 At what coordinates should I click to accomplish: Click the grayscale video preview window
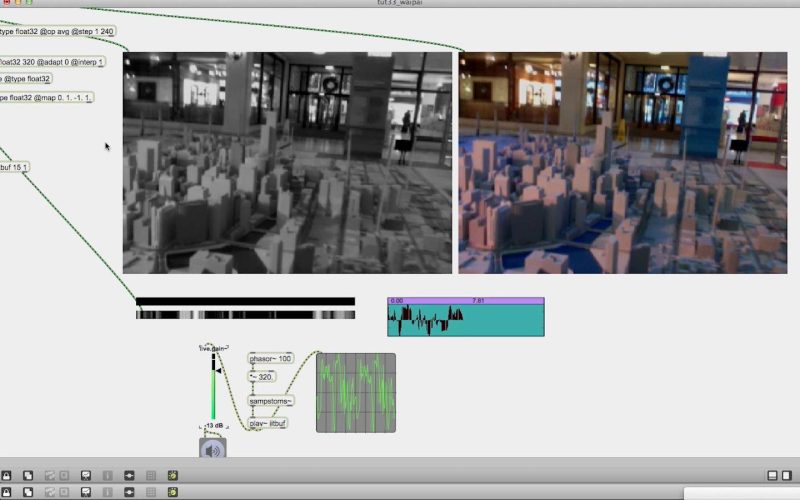287,163
